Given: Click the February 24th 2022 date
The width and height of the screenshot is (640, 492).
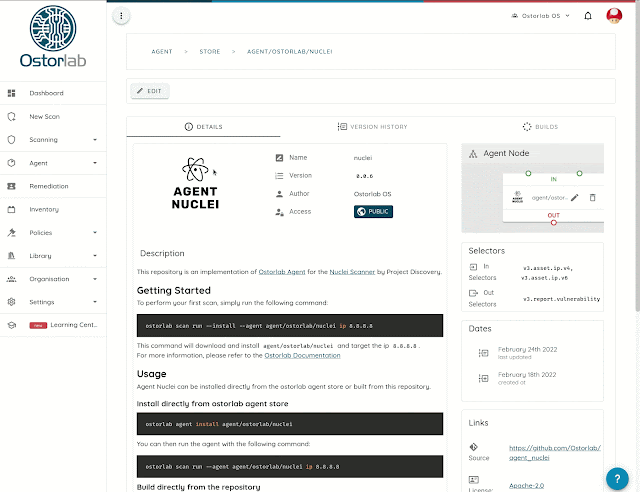Looking at the screenshot, I should 527,350.
